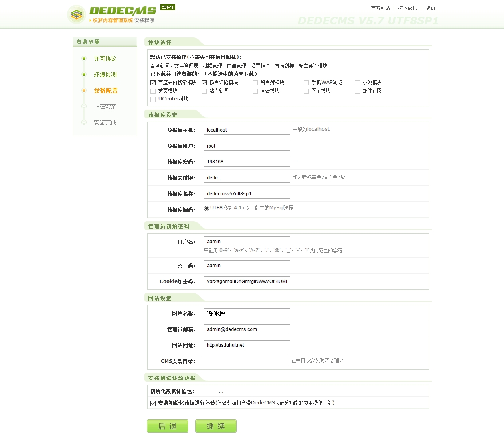
Task: Select 正在安装 step in sidebar
Action: (x=105, y=106)
